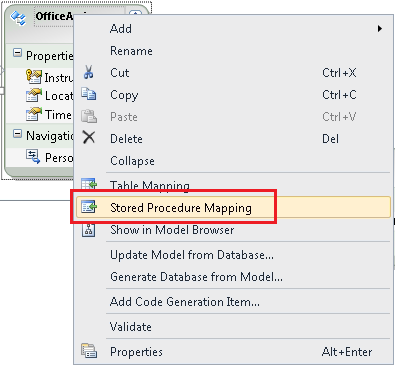Collapse the Properties section of the entity
This screenshot has width=395, height=366.
[x=17, y=53]
